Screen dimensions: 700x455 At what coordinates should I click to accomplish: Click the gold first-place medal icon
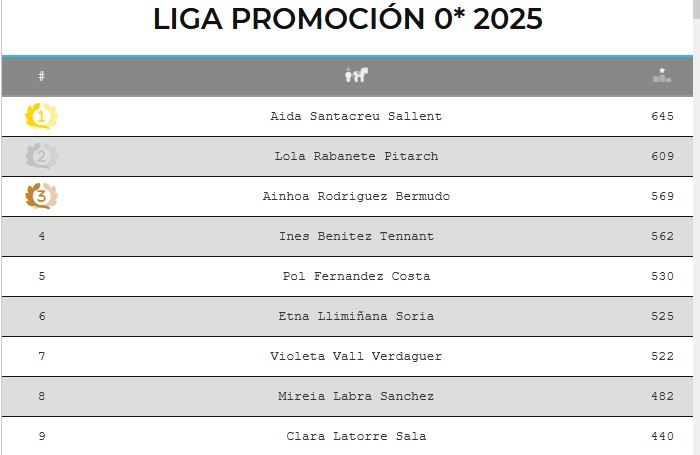[41, 116]
